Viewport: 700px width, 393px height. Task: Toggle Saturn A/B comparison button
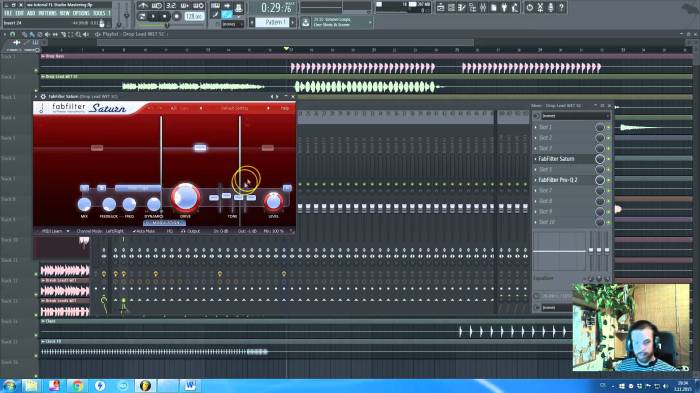coord(173,109)
